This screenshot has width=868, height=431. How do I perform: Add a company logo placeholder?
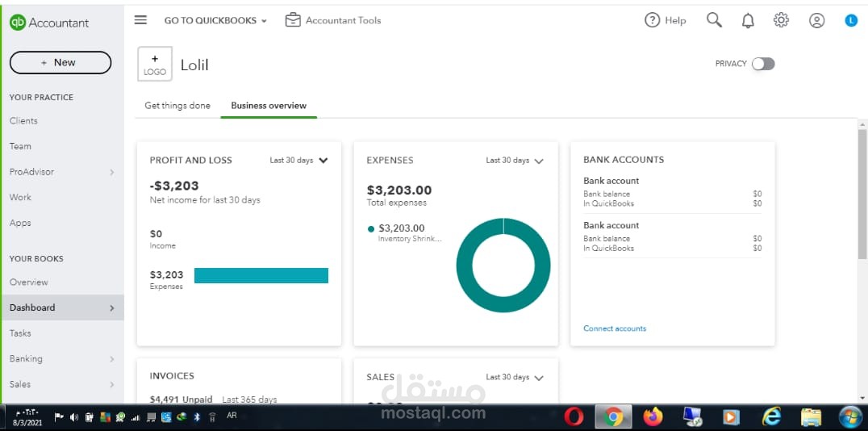point(154,64)
